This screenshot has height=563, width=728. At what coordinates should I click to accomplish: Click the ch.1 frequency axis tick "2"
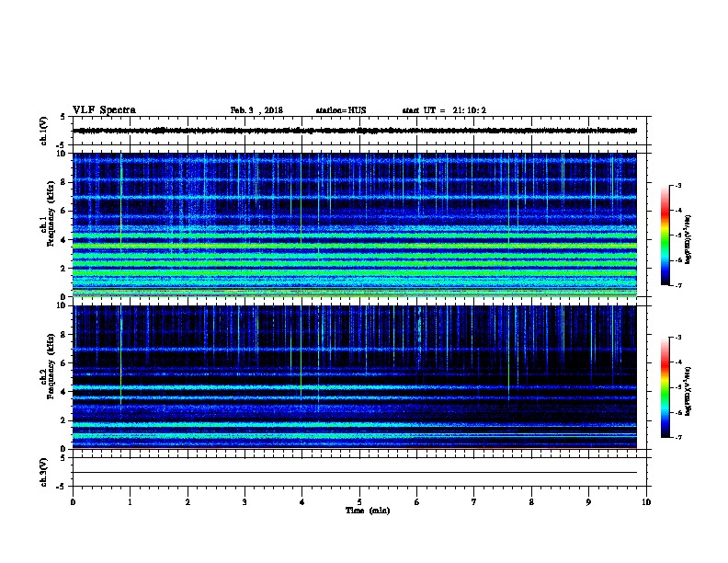point(63,269)
